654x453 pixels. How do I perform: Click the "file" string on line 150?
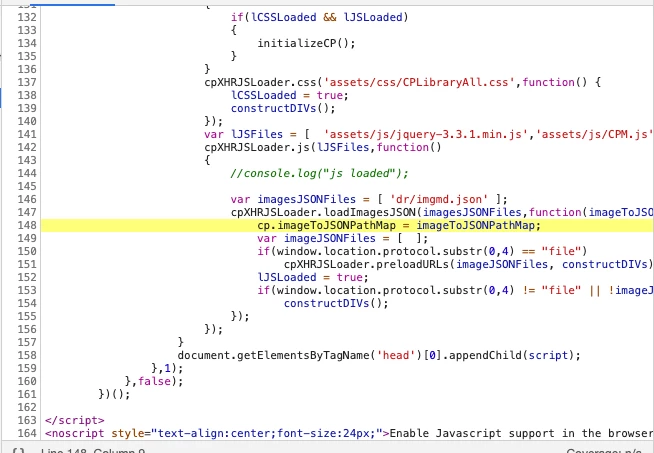click(x=561, y=251)
